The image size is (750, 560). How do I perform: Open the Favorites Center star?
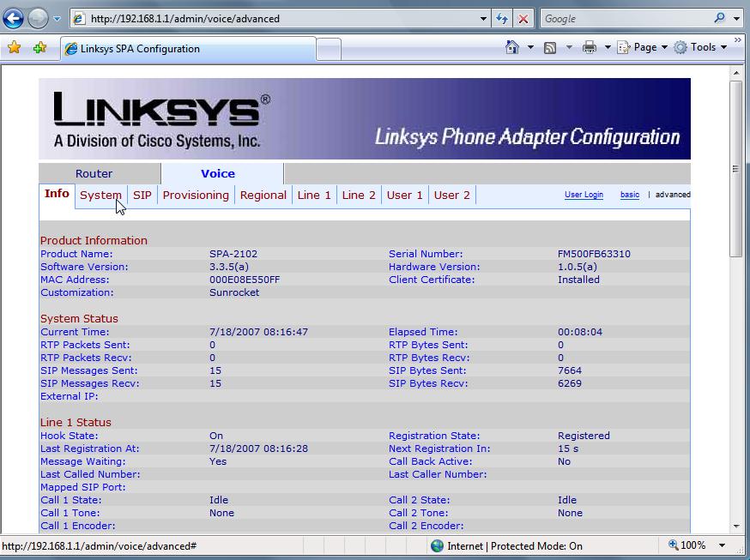coord(15,47)
